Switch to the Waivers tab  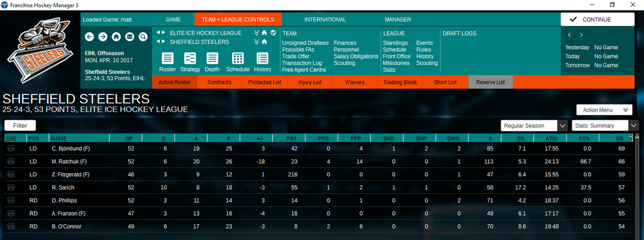(355, 83)
